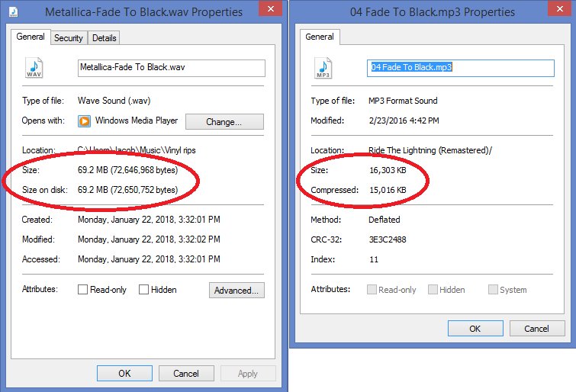Click title bar icon of wav Properties window

14,11
